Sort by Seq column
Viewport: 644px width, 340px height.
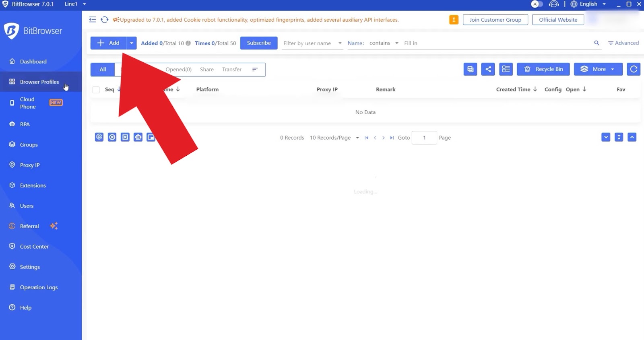[x=112, y=90]
